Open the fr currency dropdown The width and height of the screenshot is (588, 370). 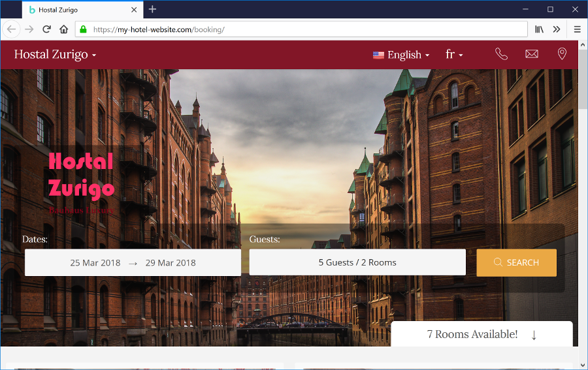(x=454, y=55)
